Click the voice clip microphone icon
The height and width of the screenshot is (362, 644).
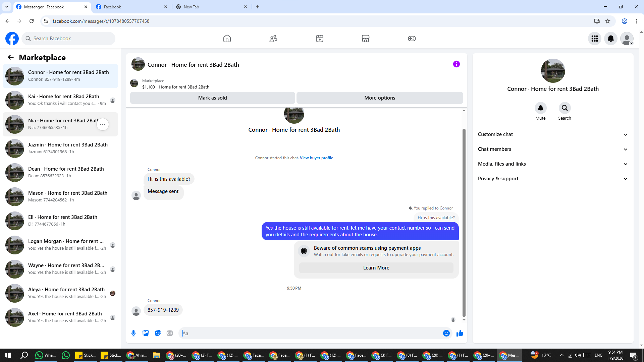(133, 333)
